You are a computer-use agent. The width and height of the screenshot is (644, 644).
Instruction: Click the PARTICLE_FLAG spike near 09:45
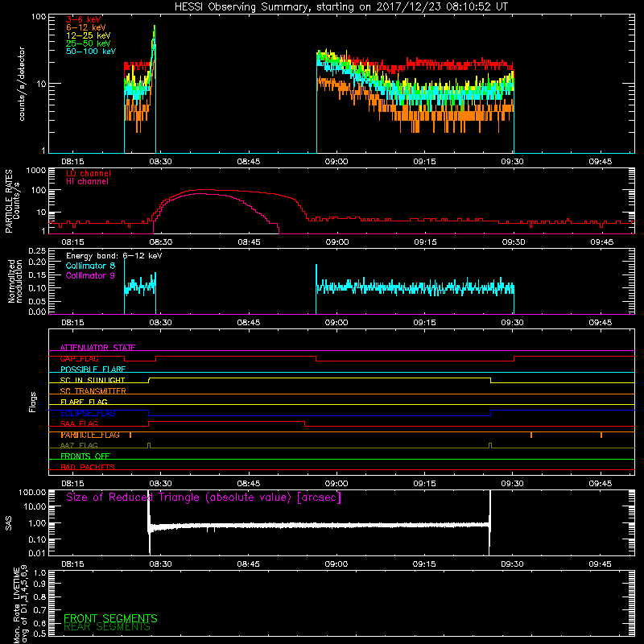[601, 435]
